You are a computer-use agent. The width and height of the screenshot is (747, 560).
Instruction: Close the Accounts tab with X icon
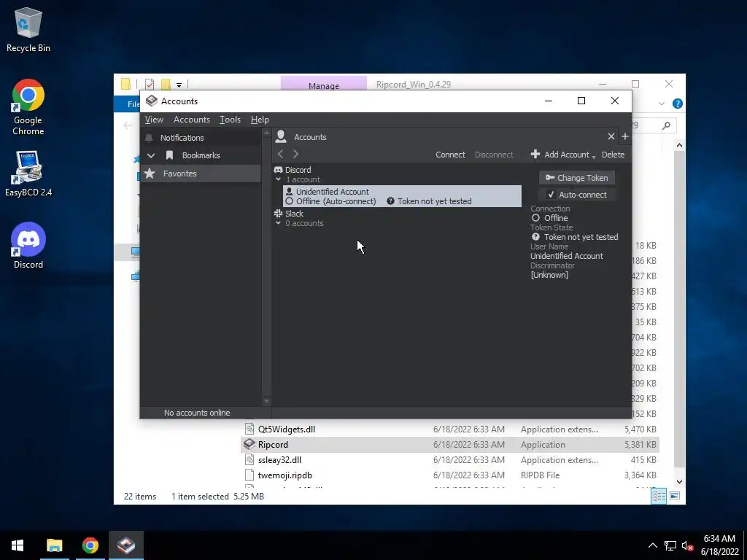[x=611, y=136]
